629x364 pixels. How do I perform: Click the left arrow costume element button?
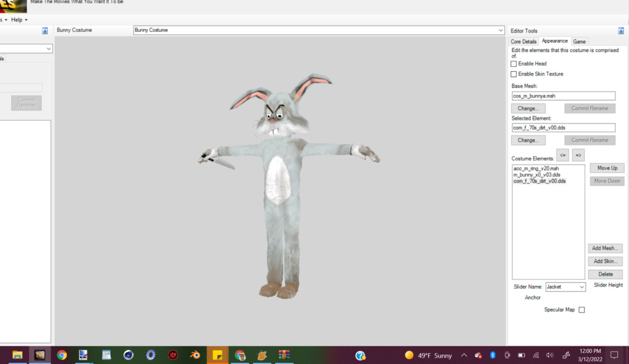[x=563, y=155]
